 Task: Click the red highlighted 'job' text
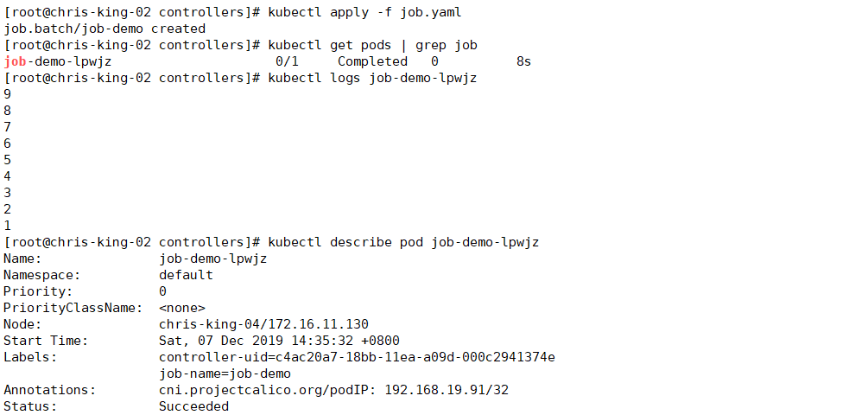(15, 61)
